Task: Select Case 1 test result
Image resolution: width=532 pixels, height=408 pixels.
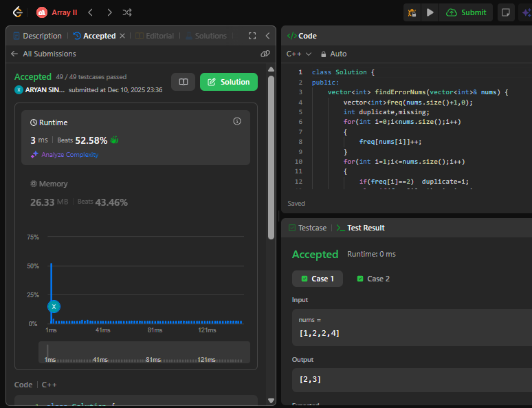Action: (x=318, y=279)
